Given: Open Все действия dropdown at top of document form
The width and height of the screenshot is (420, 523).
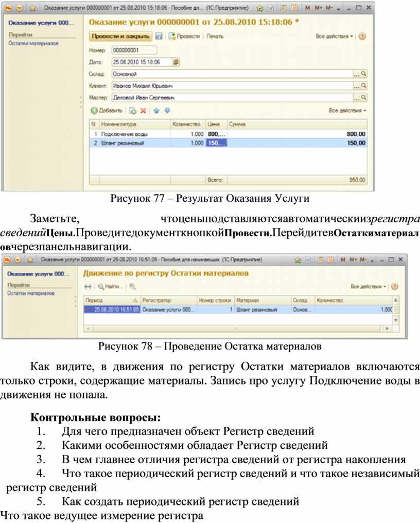Looking at the screenshot, I should coord(334,36).
